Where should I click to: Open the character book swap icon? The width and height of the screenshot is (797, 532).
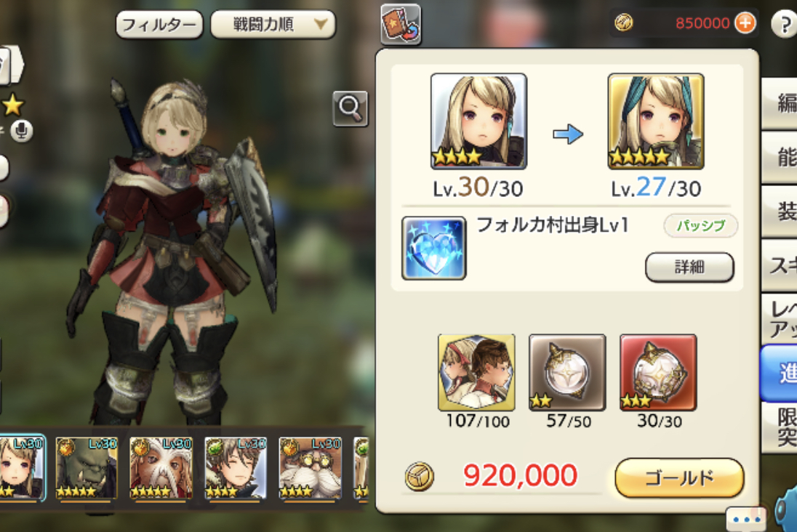pos(401,24)
